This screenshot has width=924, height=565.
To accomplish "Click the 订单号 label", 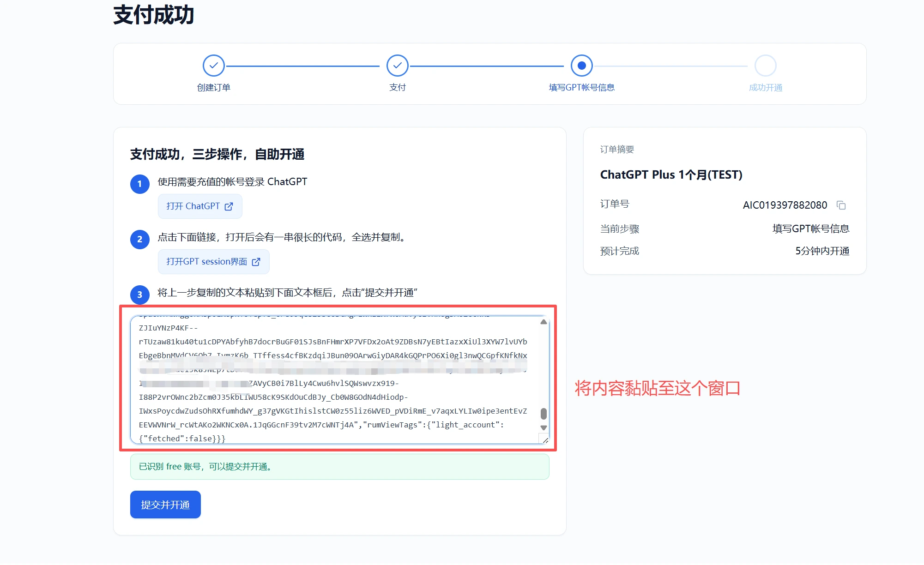I will click(615, 204).
